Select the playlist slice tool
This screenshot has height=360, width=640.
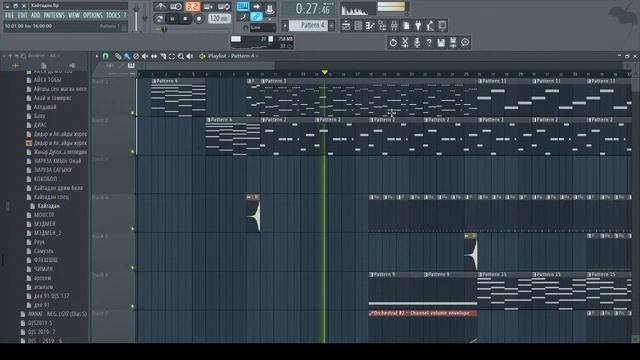point(163,56)
